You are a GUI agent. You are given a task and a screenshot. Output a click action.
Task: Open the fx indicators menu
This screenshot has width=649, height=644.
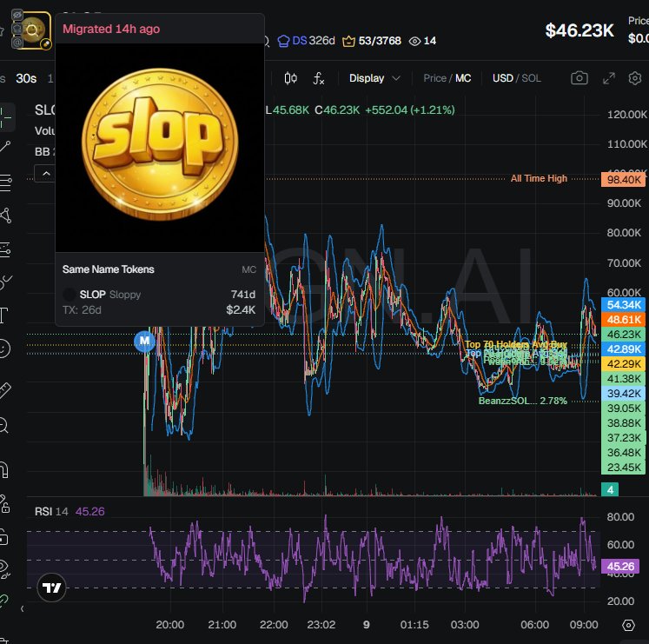319,78
